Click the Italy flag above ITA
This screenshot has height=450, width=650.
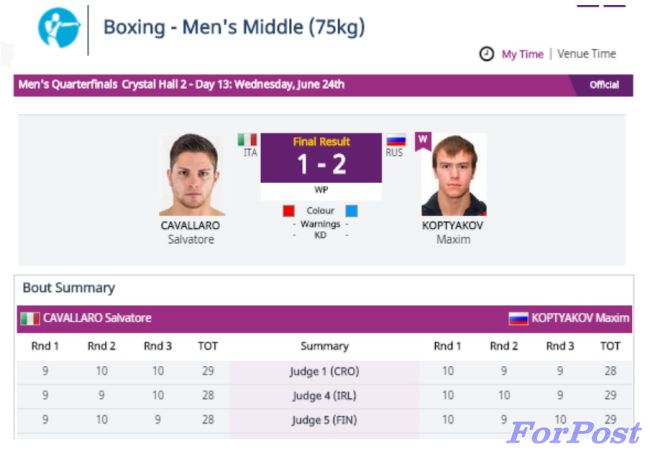[247, 140]
